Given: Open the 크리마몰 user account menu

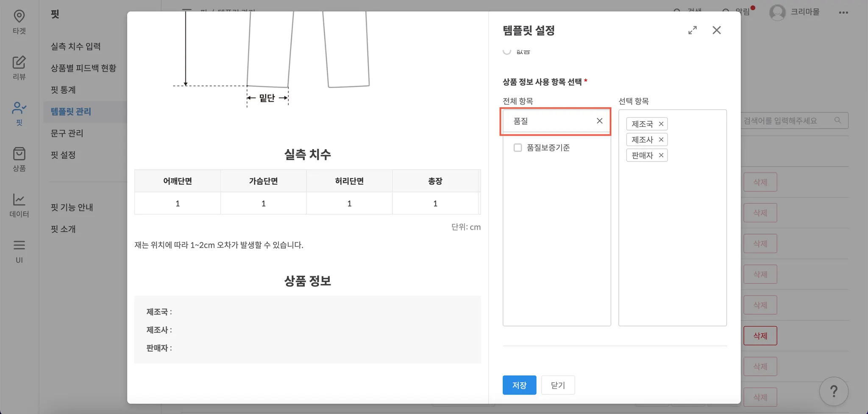Looking at the screenshot, I should (x=794, y=12).
